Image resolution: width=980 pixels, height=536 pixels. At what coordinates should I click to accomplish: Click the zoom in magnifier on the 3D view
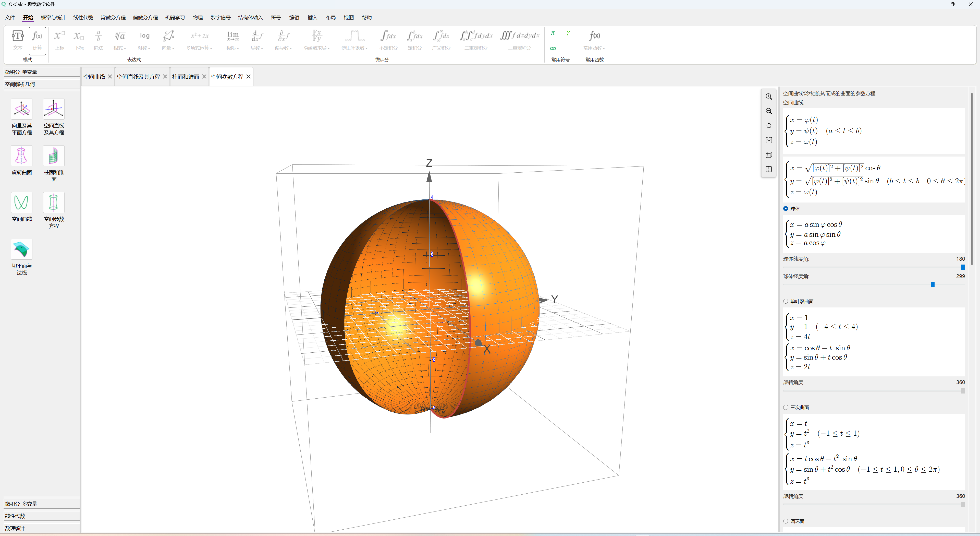tap(768, 97)
